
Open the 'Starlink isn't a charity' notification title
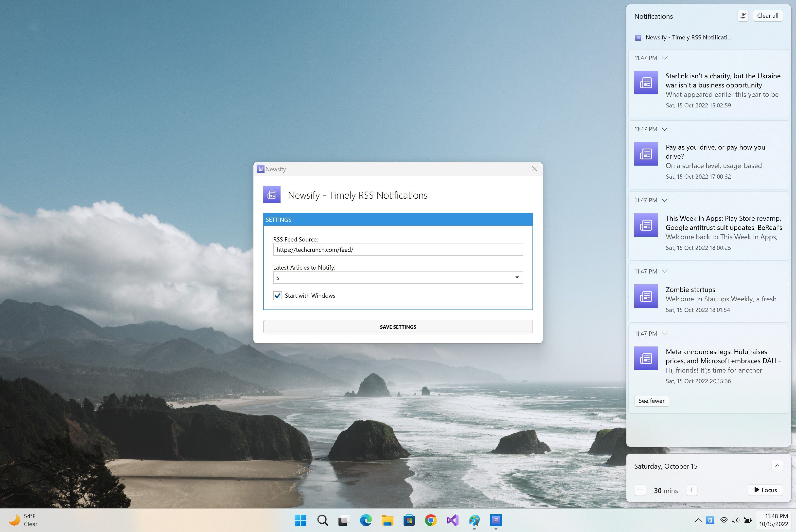click(723, 80)
